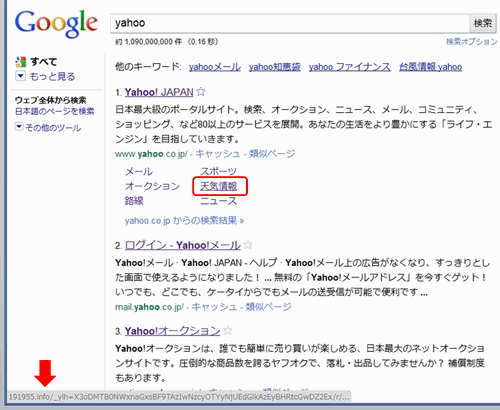Open the ニュース sitelink

pyautogui.click(x=218, y=201)
